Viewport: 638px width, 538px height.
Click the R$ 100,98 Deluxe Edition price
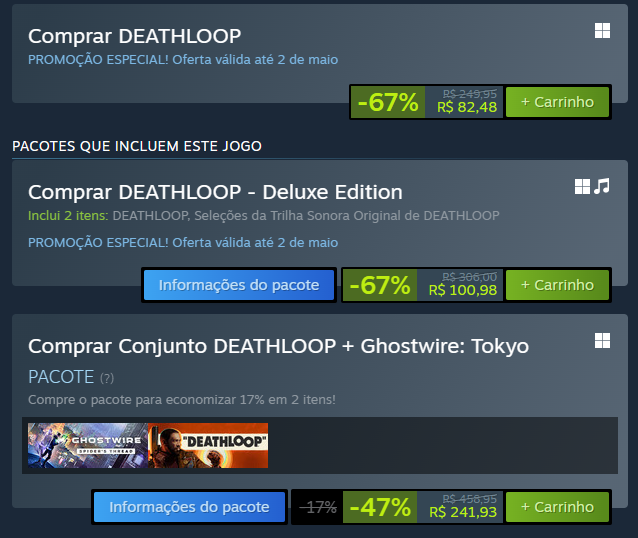click(462, 290)
